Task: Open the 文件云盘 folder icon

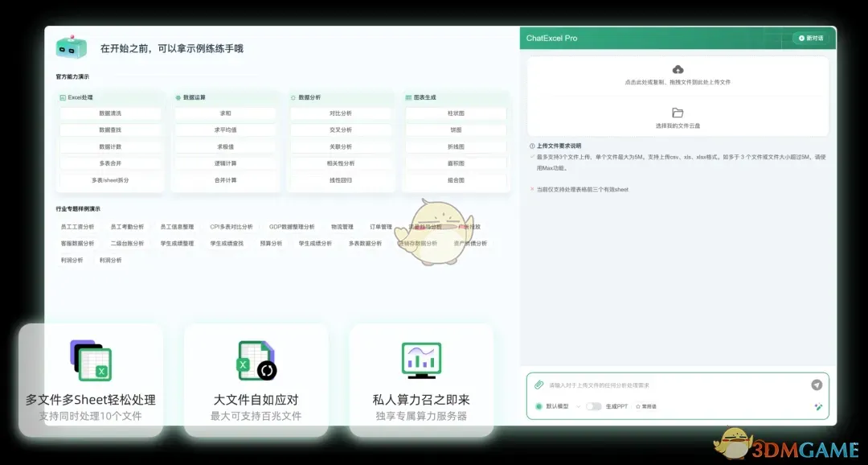Action: 678,113
